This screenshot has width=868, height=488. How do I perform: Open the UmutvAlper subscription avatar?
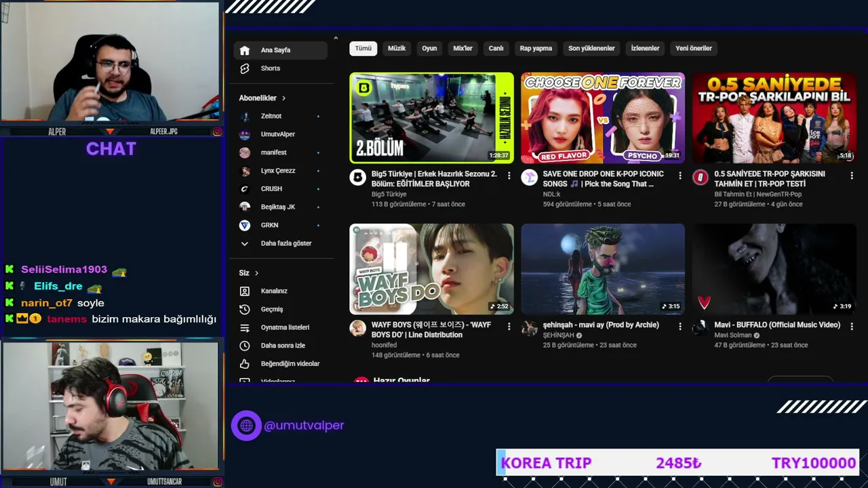point(245,134)
